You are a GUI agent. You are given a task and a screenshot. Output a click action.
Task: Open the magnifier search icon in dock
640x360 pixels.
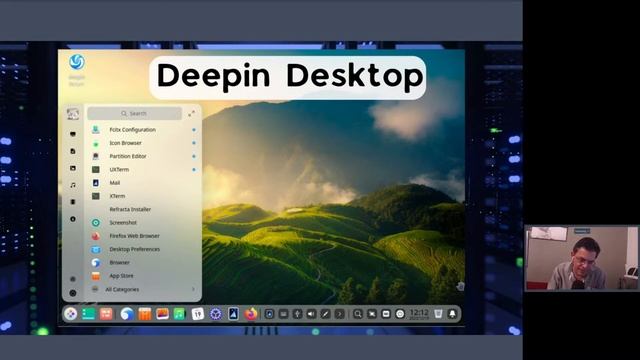(x=358, y=314)
